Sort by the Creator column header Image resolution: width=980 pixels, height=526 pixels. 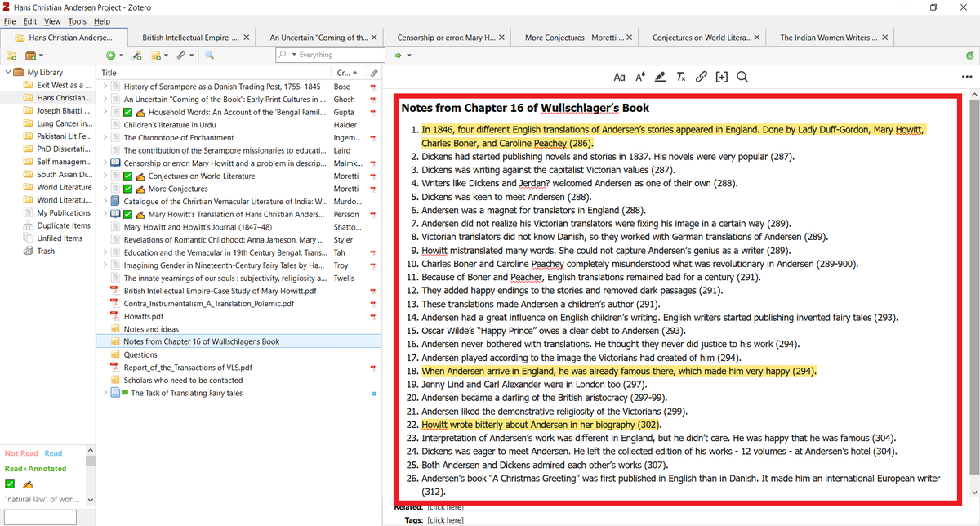[348, 73]
